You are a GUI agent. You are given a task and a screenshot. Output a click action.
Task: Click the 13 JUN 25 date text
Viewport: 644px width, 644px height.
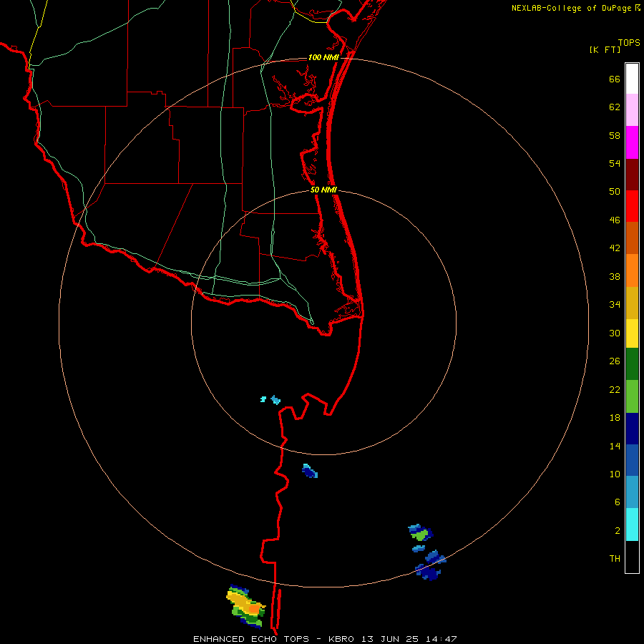point(390,639)
